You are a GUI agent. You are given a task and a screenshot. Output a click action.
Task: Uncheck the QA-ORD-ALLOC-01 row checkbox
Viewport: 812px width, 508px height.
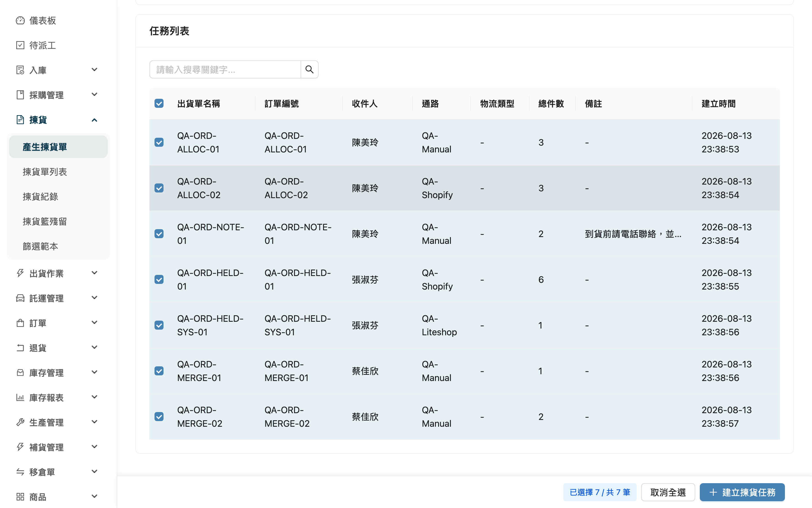159,143
